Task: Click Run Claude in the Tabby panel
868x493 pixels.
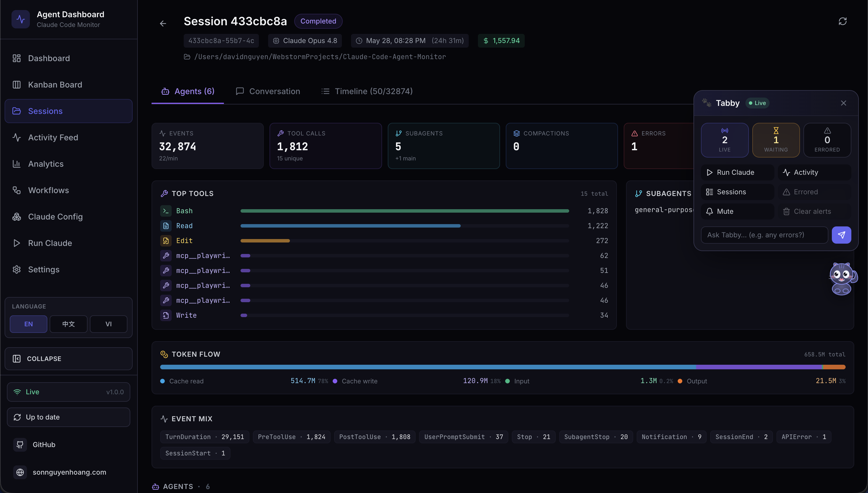Action: point(737,172)
